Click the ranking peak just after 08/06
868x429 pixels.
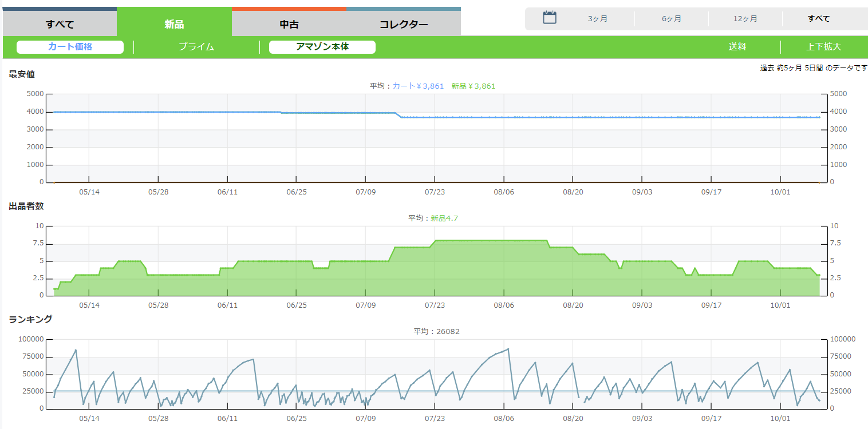coord(508,349)
